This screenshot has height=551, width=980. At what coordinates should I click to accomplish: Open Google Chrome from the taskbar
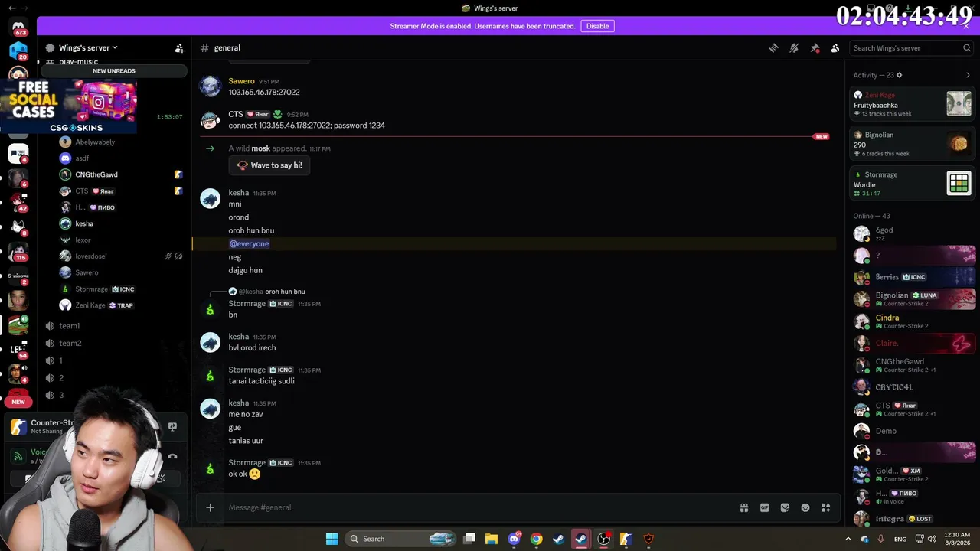tap(536, 539)
